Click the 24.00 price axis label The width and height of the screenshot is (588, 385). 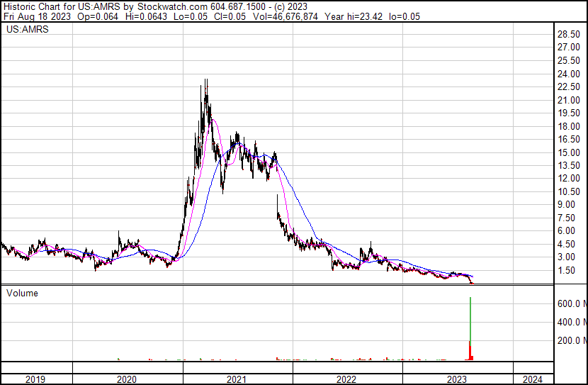coord(569,74)
